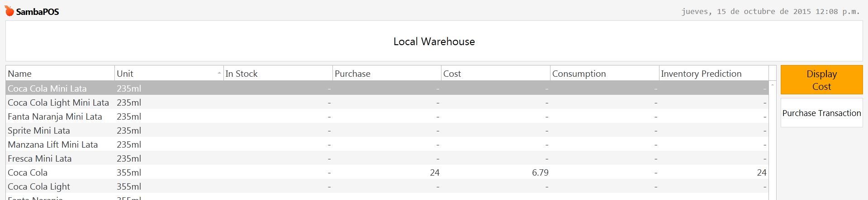Viewport: 868px width, 200px height.
Task: Open Purchase Transaction
Action: coord(821,113)
